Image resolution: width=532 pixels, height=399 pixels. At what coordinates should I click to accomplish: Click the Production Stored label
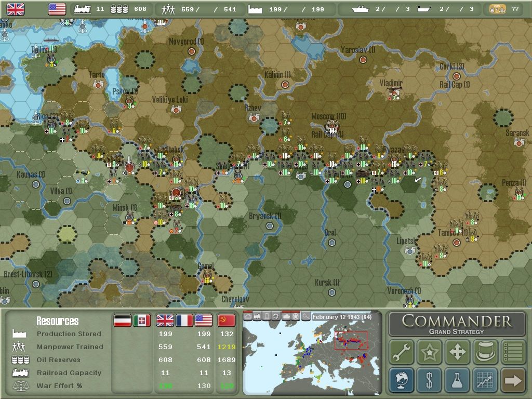[69, 334]
